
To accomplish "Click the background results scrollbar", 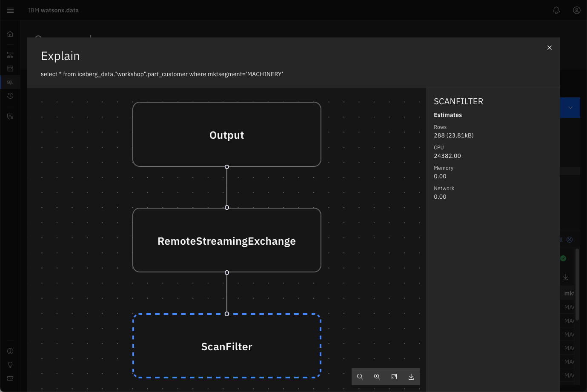I will click(x=577, y=284).
